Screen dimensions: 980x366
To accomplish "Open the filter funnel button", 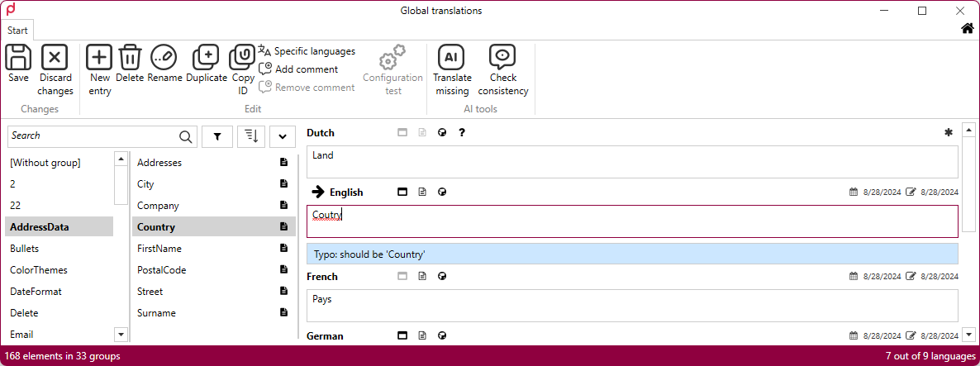I will click(216, 136).
